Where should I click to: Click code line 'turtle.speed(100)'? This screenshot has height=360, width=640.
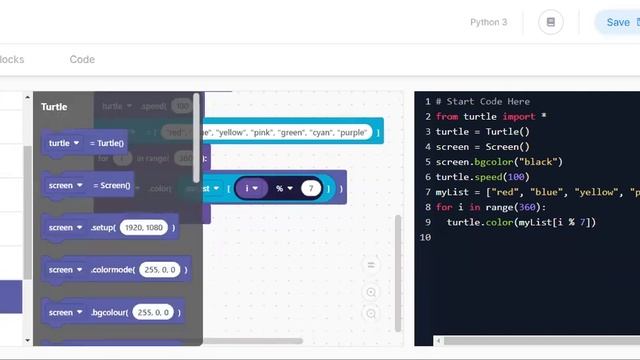point(482,177)
